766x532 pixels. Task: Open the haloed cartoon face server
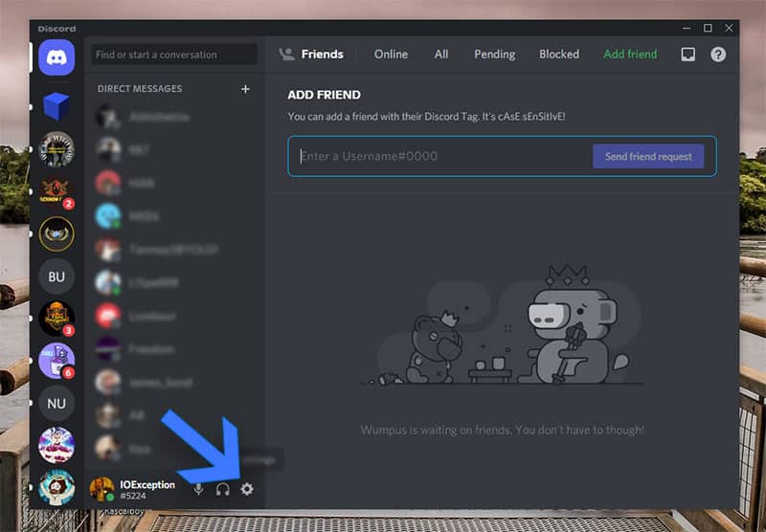coord(56,488)
